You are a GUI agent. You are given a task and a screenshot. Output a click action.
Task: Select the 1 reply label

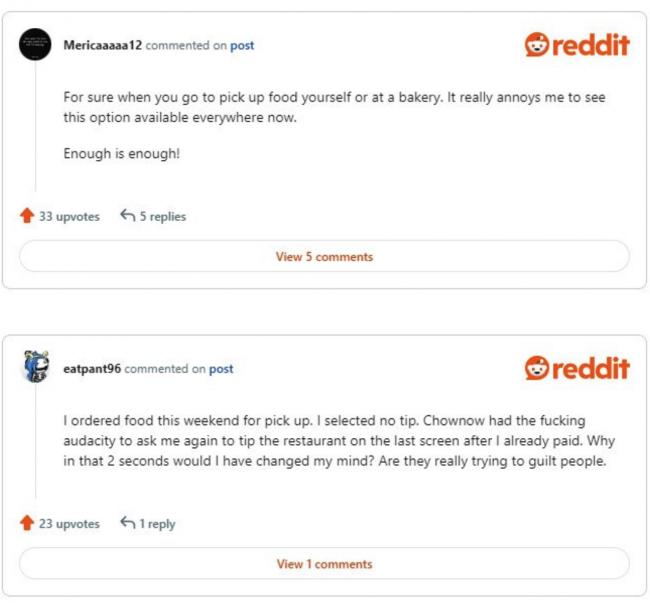tap(157, 524)
